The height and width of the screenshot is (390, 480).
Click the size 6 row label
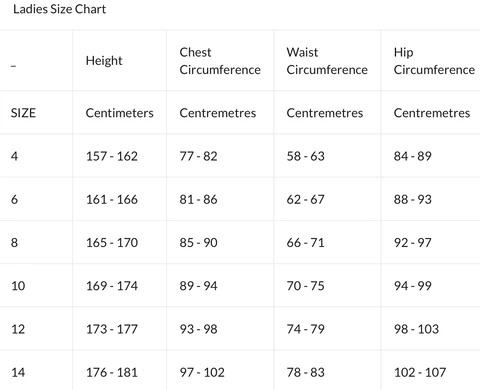[x=14, y=199]
